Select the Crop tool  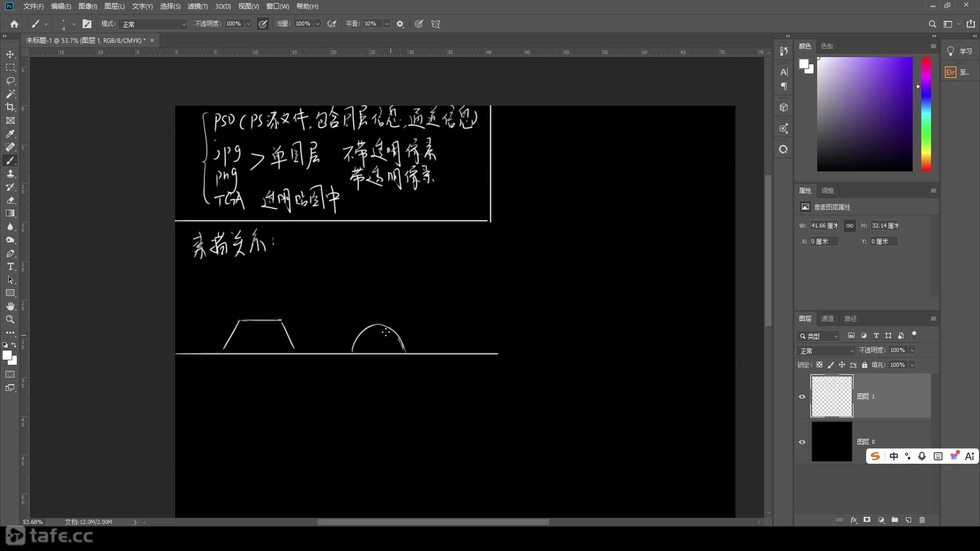tap(10, 107)
